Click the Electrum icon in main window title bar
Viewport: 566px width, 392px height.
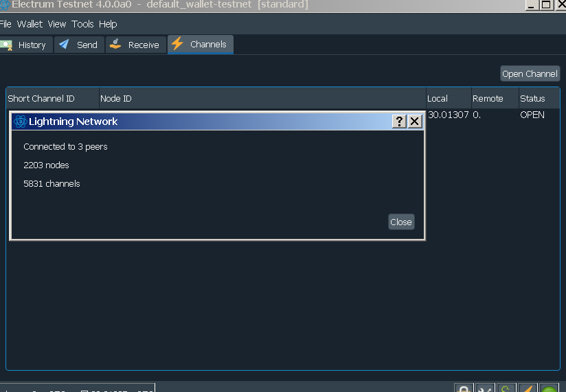click(x=5, y=5)
